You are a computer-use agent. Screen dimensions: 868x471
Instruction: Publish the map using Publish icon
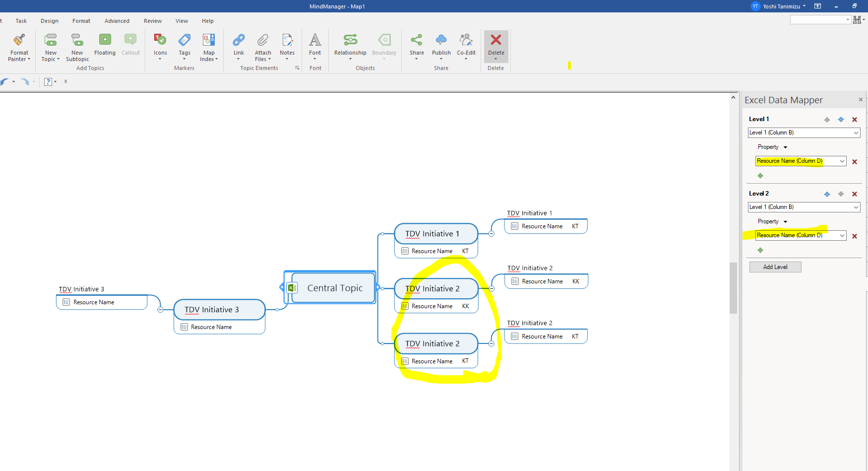[441, 40]
